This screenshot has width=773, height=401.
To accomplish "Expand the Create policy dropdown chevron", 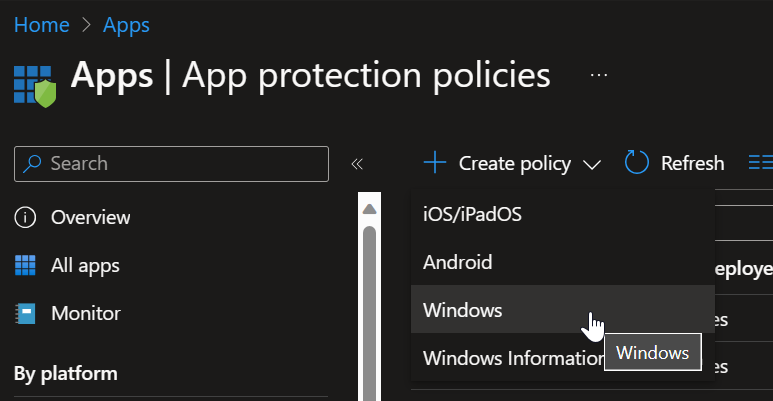I will click(591, 164).
